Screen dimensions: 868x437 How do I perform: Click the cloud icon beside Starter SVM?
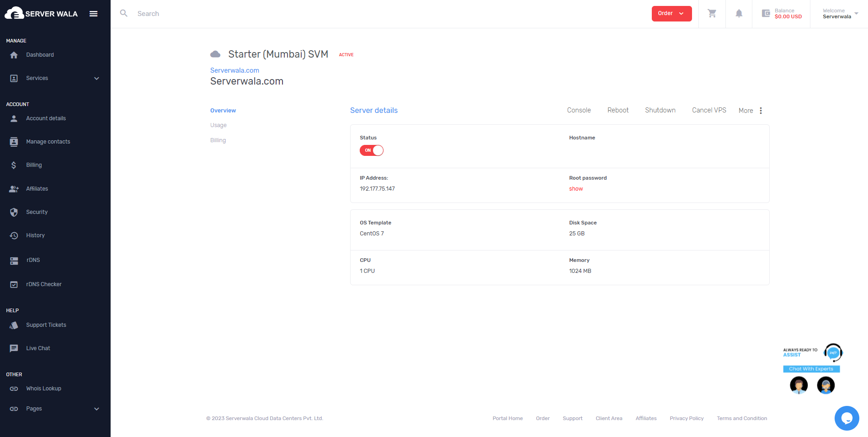coord(215,54)
